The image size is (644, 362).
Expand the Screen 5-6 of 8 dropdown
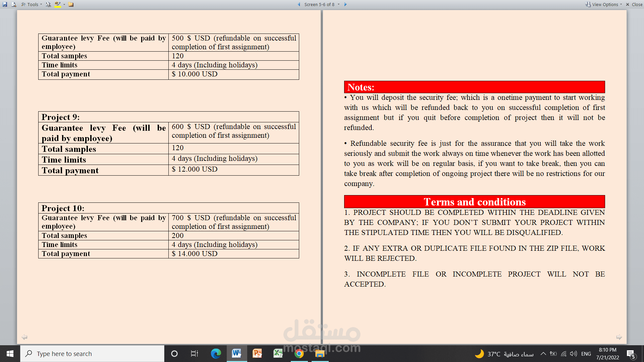tap(338, 4)
